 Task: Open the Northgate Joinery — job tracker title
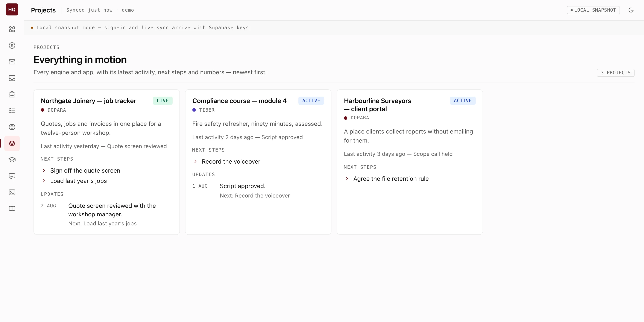[88, 101]
